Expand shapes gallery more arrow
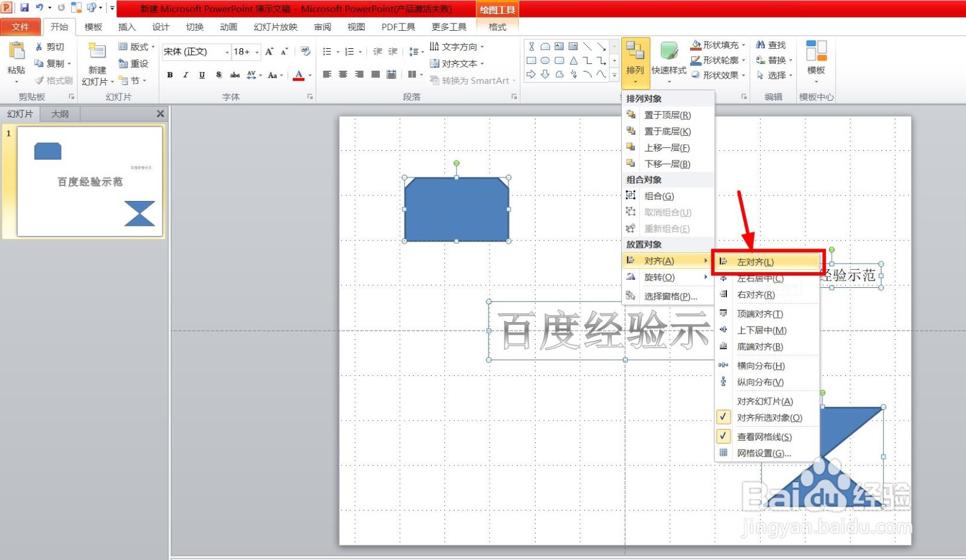Screen dimensions: 966x560 pyautogui.click(x=615, y=75)
